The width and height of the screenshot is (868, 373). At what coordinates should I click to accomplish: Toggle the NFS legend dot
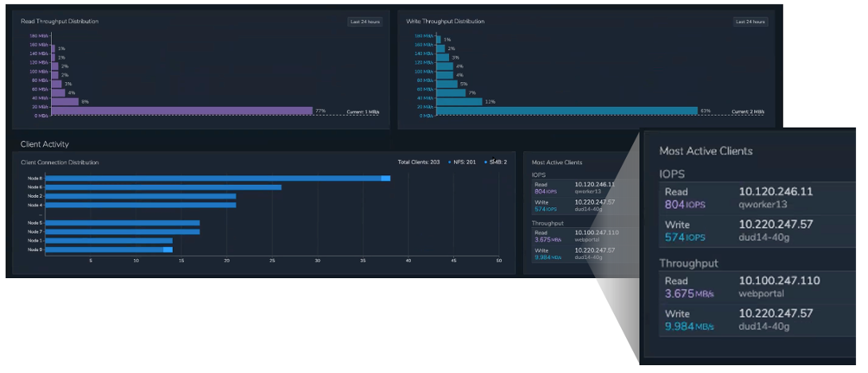[x=452, y=162]
